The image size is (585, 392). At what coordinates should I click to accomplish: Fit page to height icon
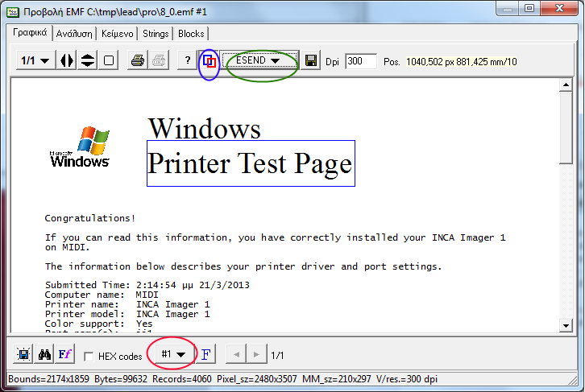click(x=88, y=60)
